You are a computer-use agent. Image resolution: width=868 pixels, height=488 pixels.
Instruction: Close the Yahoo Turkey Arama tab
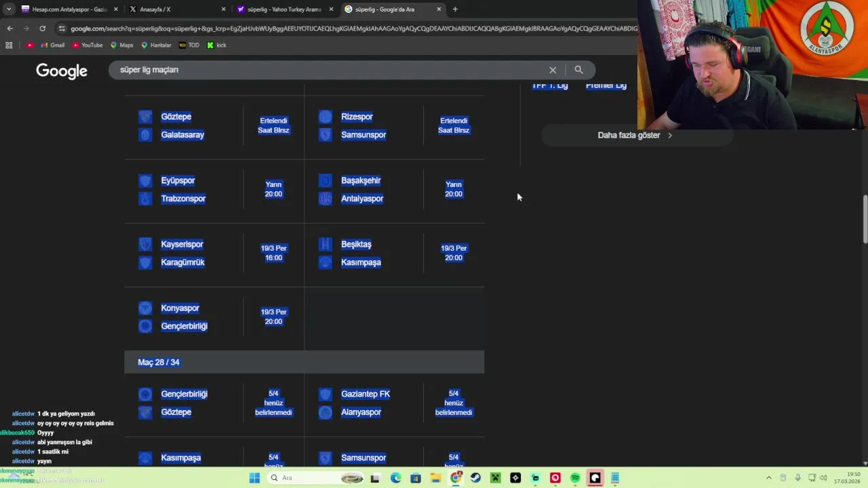tap(332, 9)
